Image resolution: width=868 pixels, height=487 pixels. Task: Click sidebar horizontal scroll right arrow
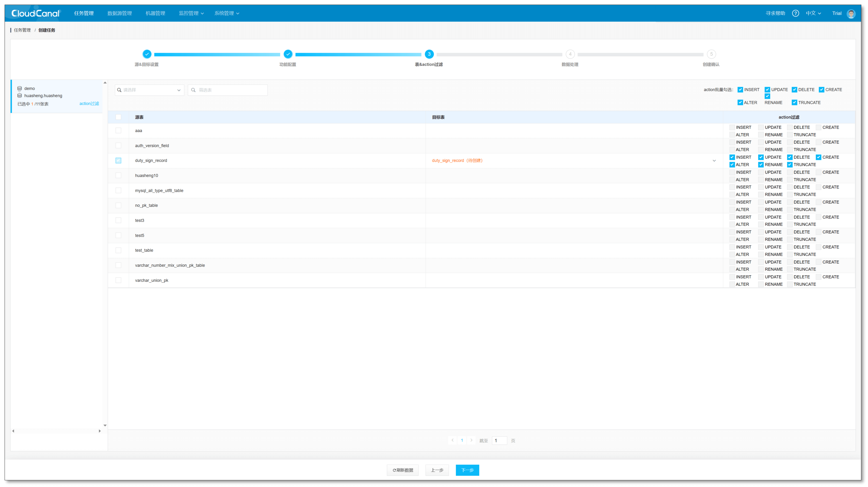pos(100,431)
